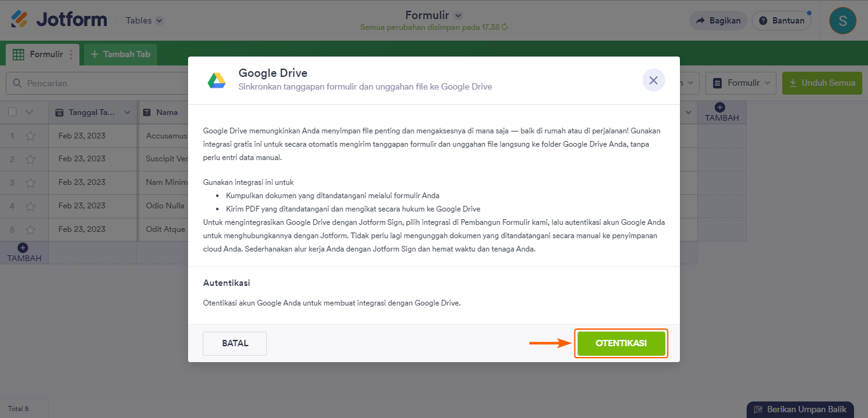Open the Tables product dropdown
Screen dimensions: 868x418
(x=144, y=20)
